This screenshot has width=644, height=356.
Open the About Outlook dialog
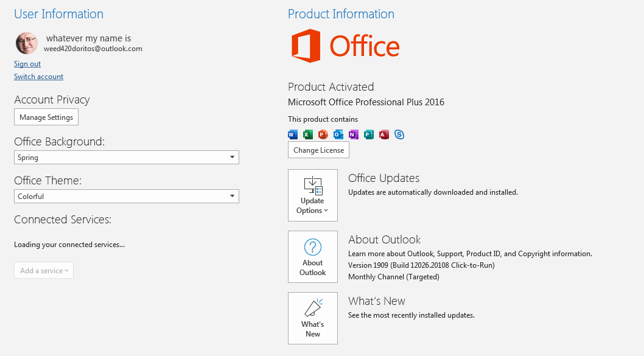312,257
